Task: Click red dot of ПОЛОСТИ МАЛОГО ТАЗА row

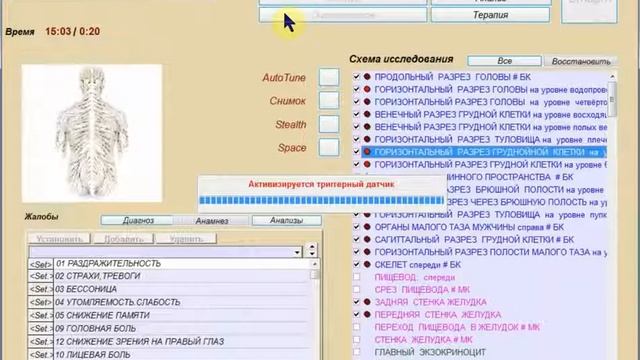Action: coord(367,252)
